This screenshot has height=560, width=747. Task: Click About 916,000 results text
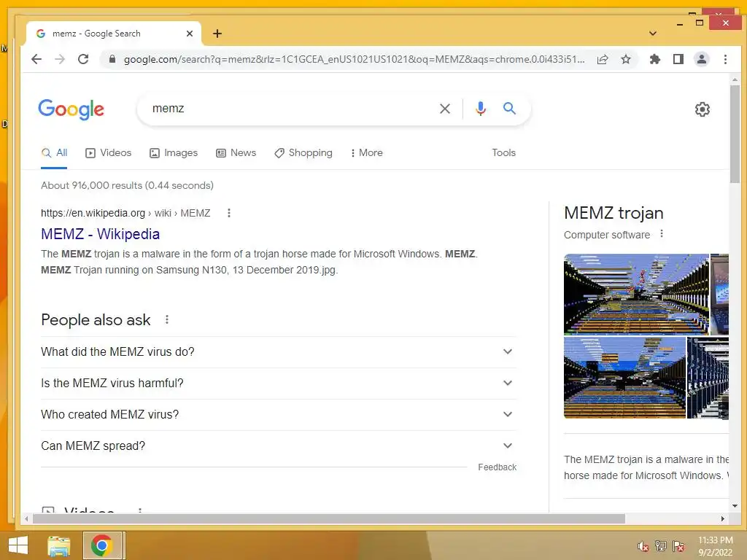tap(127, 185)
